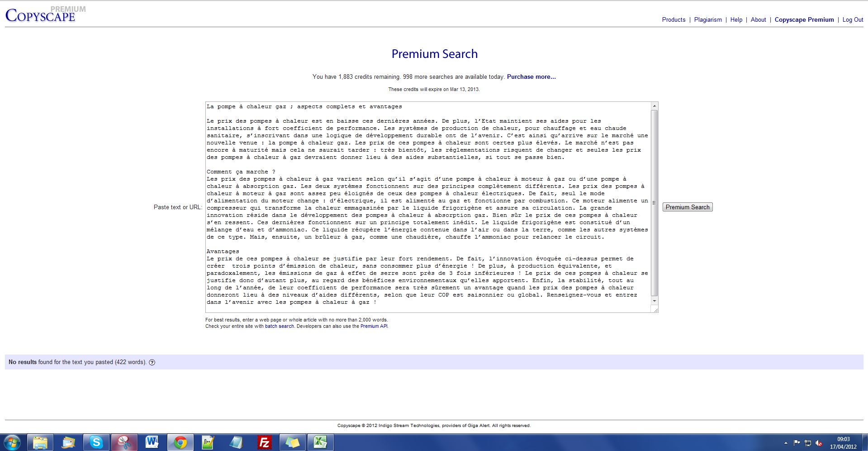868x451 pixels.
Task: Open Skype from the taskbar
Action: point(96,442)
